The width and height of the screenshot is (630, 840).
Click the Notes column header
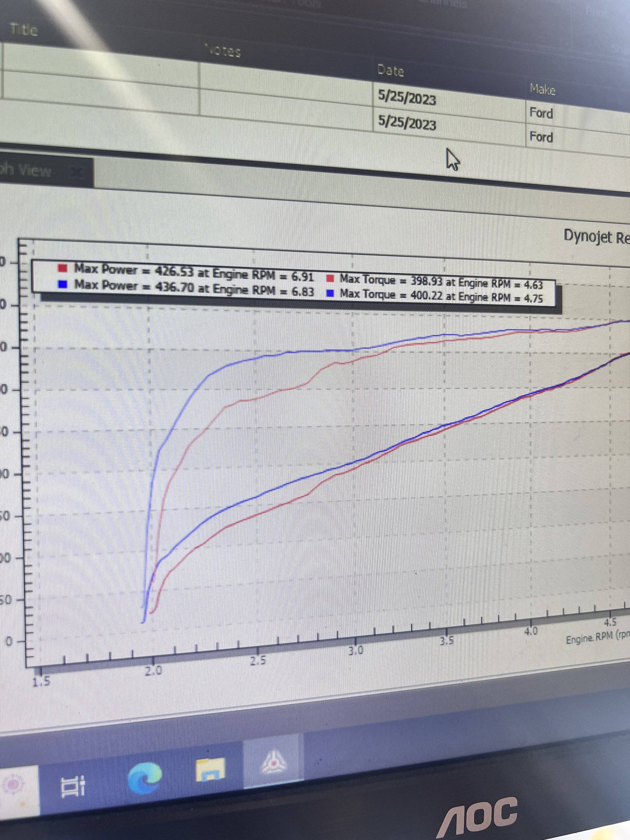pos(223,50)
